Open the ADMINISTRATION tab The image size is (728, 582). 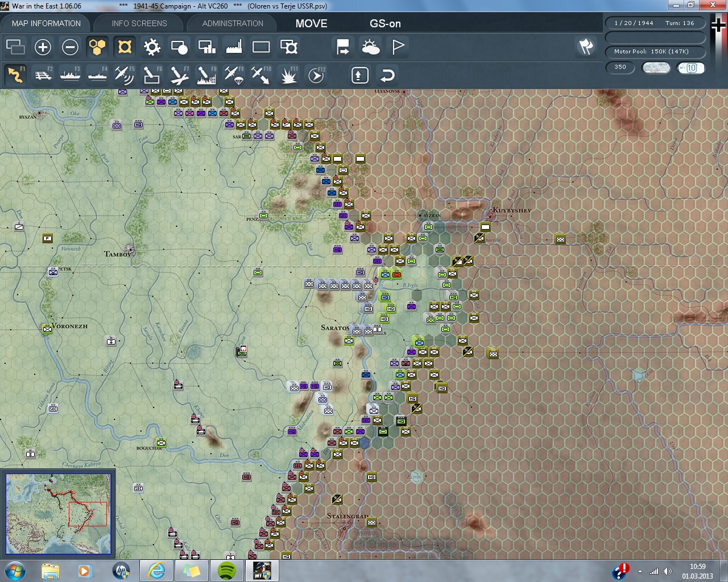tap(233, 23)
